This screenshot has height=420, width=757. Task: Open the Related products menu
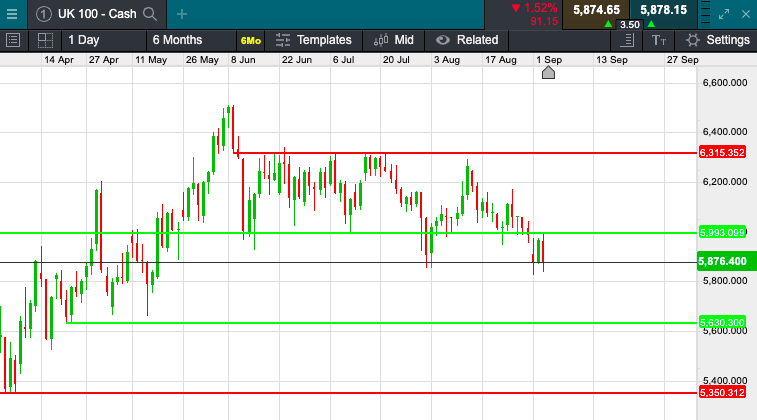point(467,40)
